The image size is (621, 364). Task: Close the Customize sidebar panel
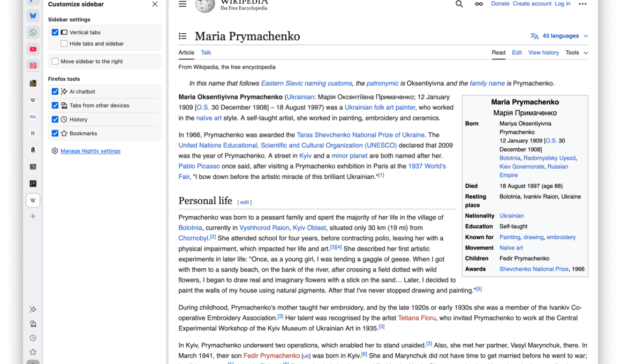(155, 4)
